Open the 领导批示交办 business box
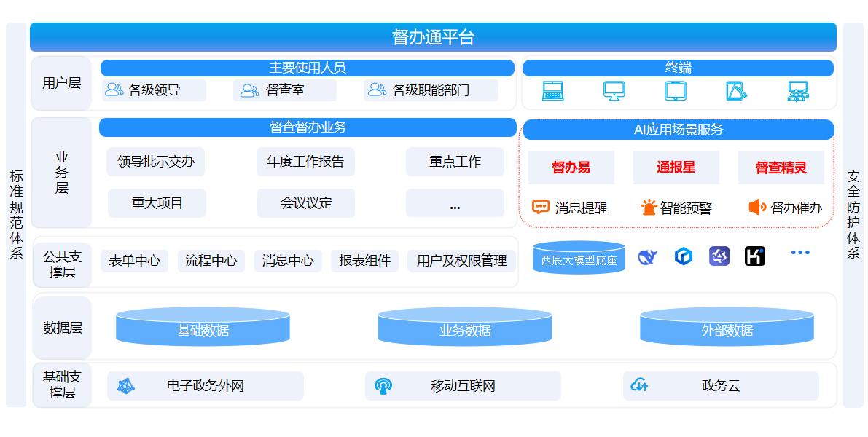The image size is (868, 437). [x=156, y=162]
